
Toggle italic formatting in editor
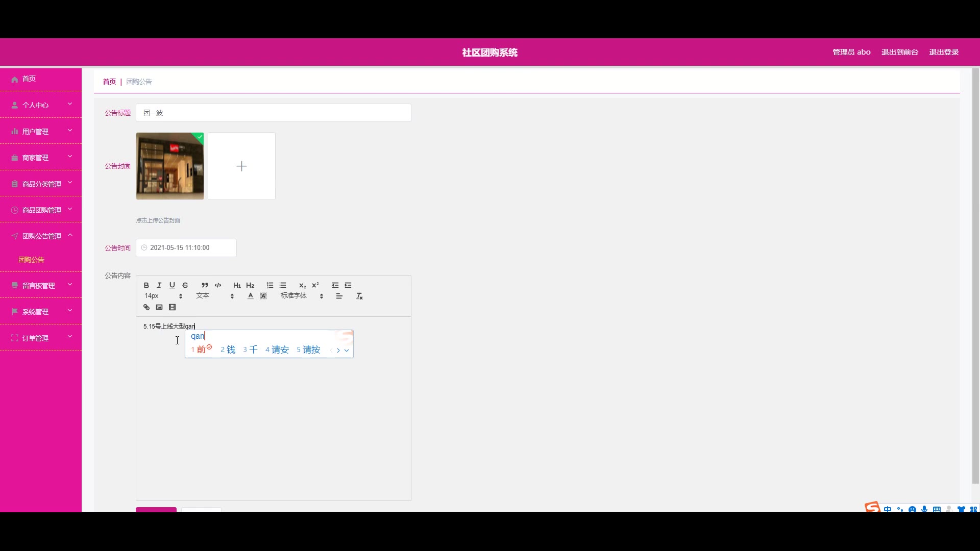click(159, 285)
